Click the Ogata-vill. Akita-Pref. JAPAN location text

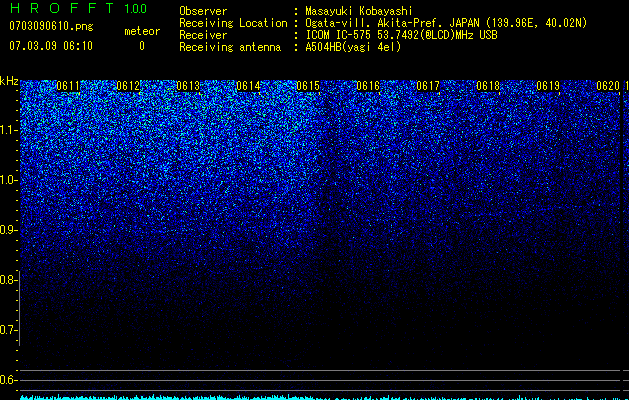446,23
